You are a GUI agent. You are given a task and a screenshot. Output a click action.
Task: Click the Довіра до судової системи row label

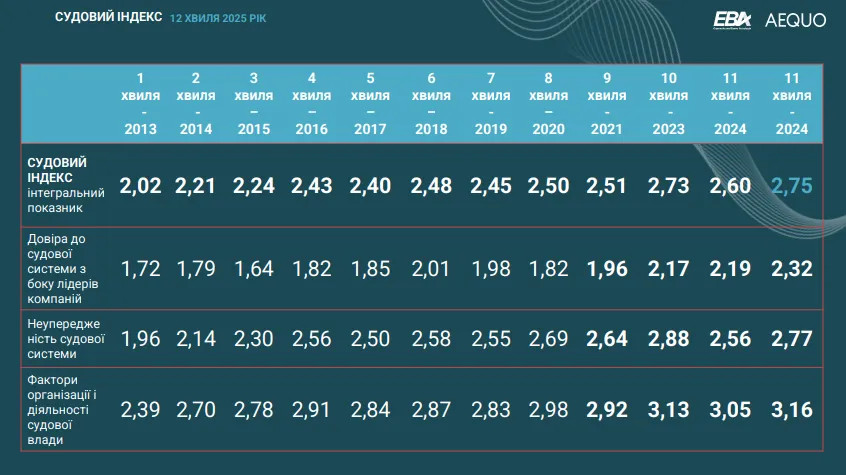point(65,267)
